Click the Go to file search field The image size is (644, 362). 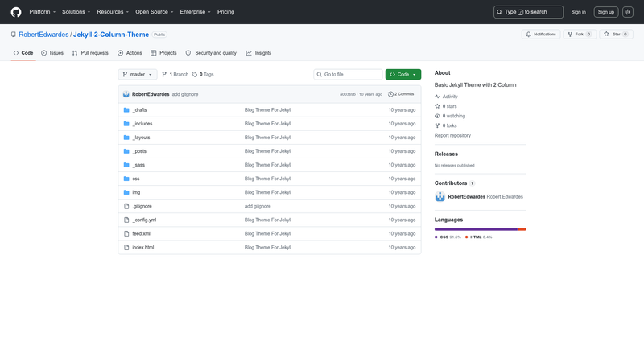(348, 74)
